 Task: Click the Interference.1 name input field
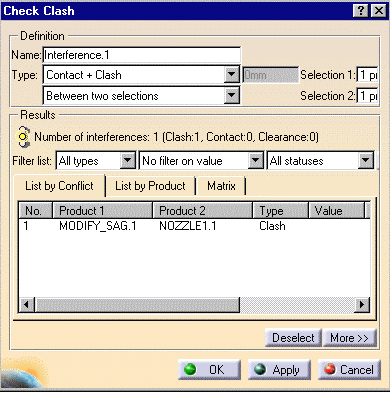pyautogui.click(x=142, y=55)
